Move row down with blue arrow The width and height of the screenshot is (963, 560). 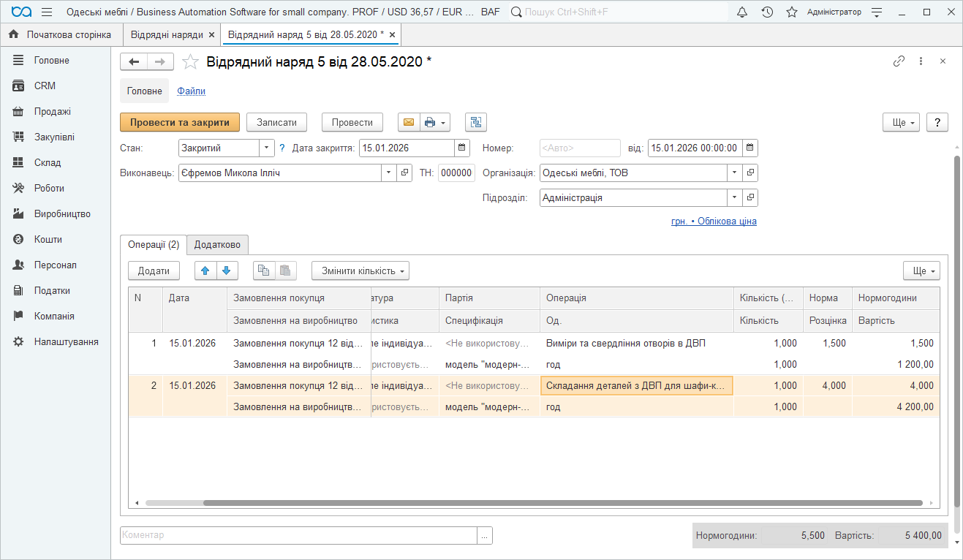(227, 270)
